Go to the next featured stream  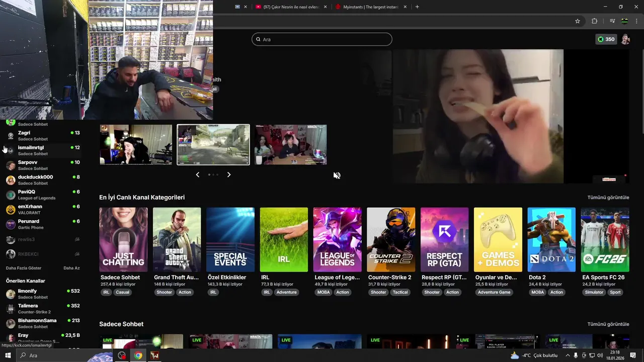[229, 174]
